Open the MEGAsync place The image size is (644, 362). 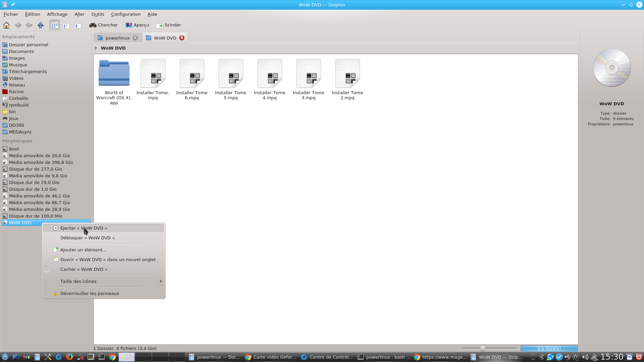coord(46,132)
